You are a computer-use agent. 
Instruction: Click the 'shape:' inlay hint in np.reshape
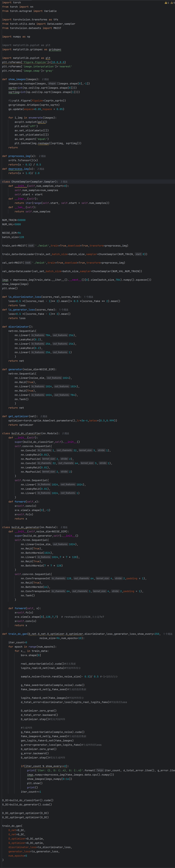pyautogui.click(x=52, y=84)
